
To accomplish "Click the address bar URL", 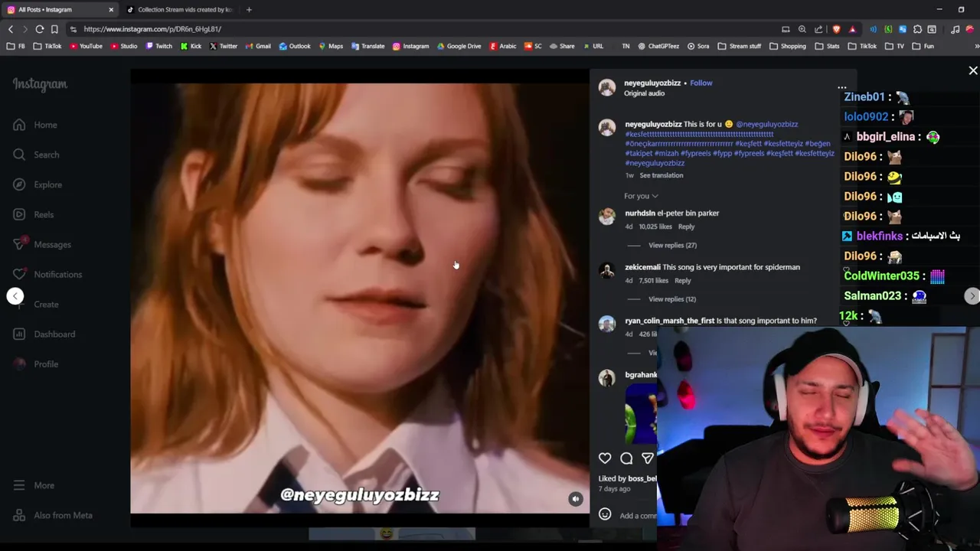I will tap(152, 29).
